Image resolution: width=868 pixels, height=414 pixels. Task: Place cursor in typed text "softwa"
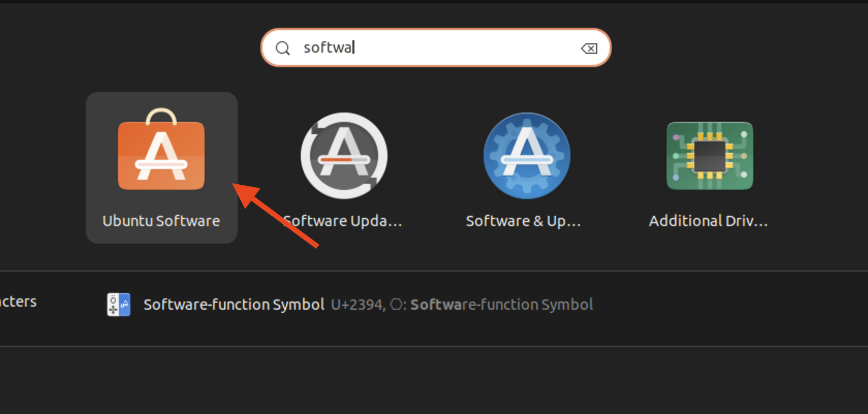(x=329, y=47)
